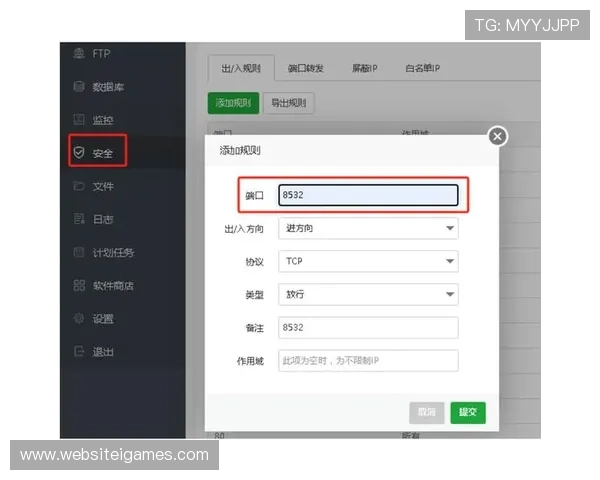Click the 监控 monitoring icon

[78, 120]
